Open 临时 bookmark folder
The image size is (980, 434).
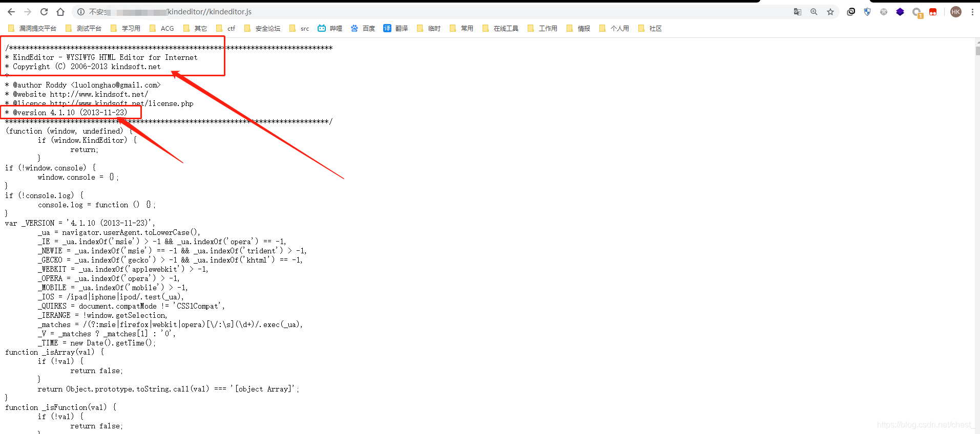tap(429, 28)
